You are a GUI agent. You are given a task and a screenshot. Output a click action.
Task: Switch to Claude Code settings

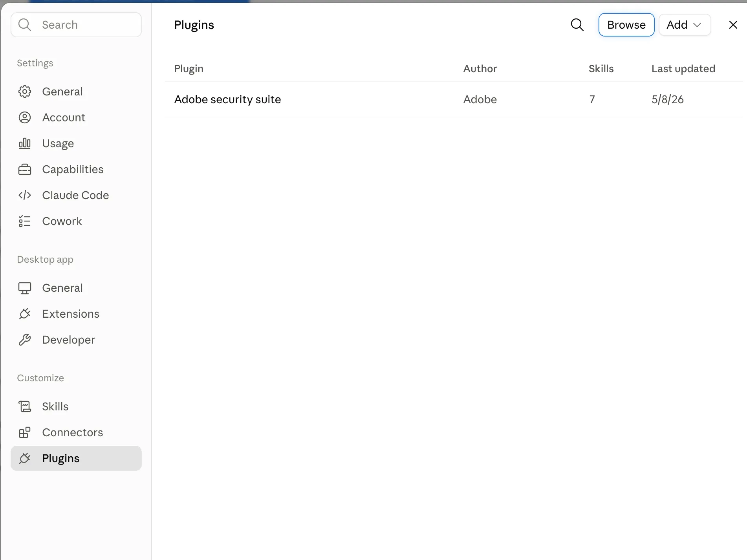pyautogui.click(x=76, y=195)
